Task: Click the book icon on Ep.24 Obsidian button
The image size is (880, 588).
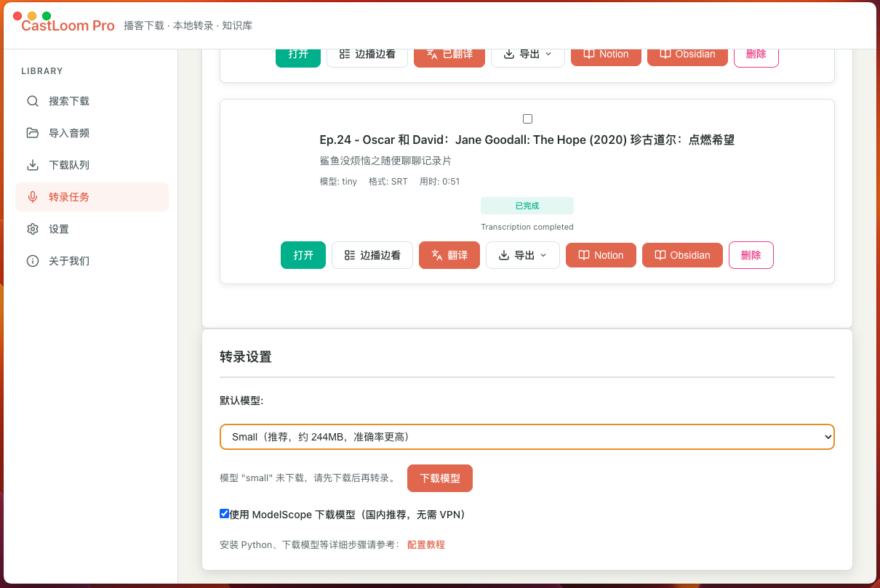Action: (660, 255)
